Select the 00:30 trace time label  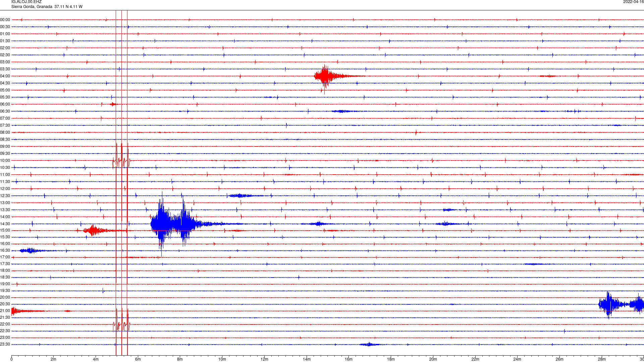pos(5,27)
